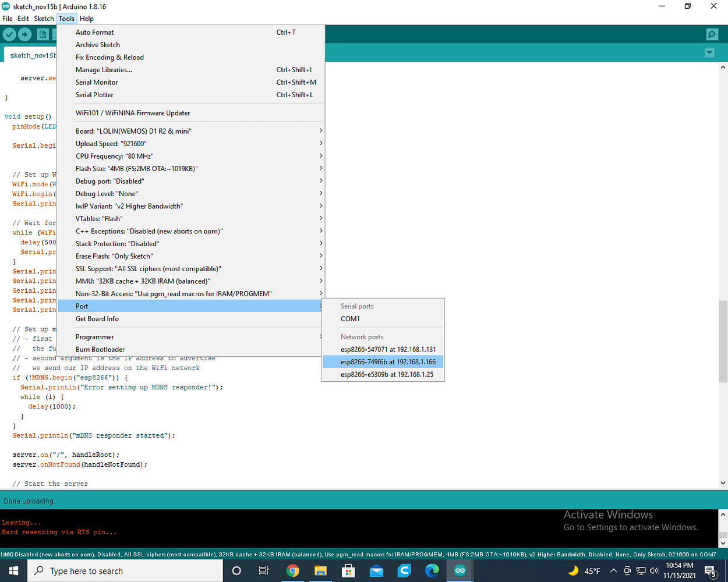Create a new sketch with the document icon

(43, 34)
